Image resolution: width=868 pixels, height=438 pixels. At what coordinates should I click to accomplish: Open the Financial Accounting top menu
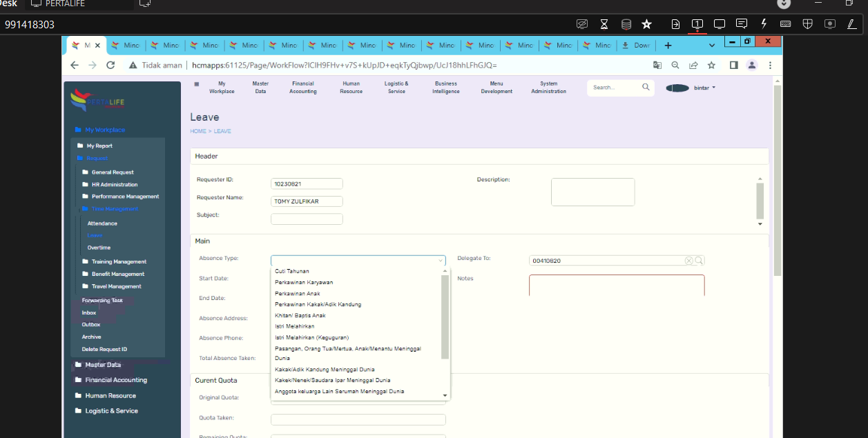(x=302, y=88)
